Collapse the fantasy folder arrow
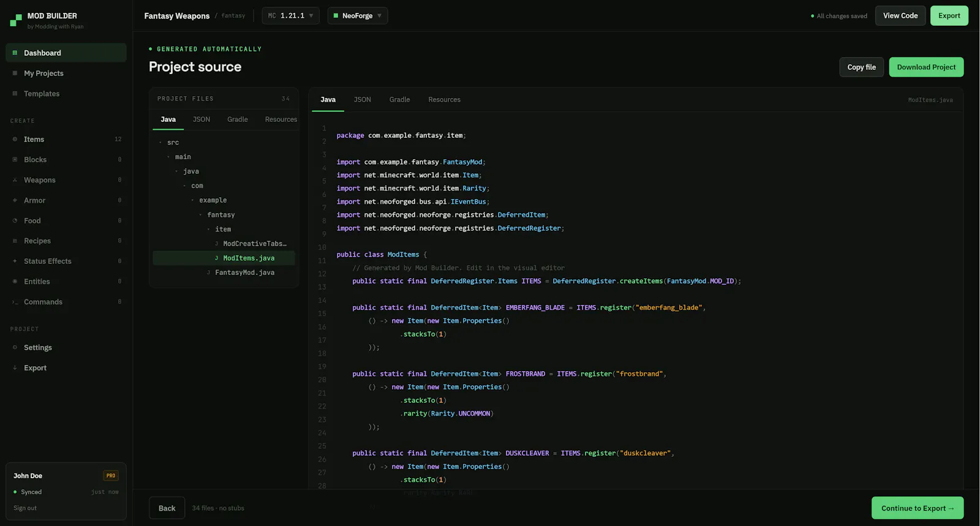This screenshot has height=526, width=980. (x=200, y=215)
